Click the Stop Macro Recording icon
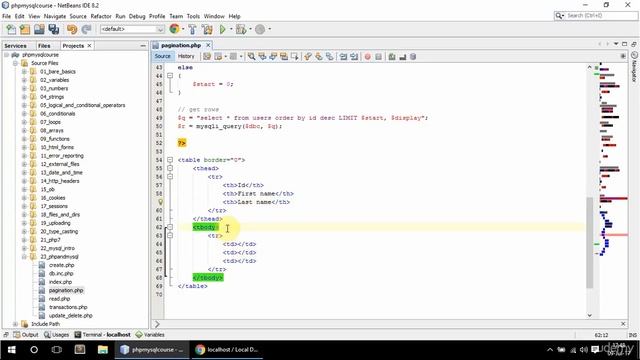 coord(378,57)
